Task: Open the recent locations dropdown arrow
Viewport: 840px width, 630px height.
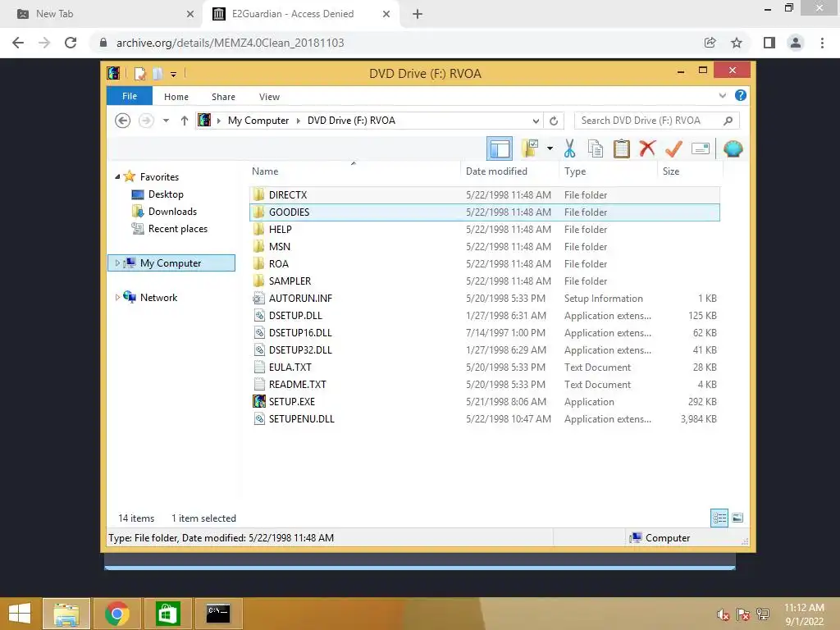Action: (166, 121)
